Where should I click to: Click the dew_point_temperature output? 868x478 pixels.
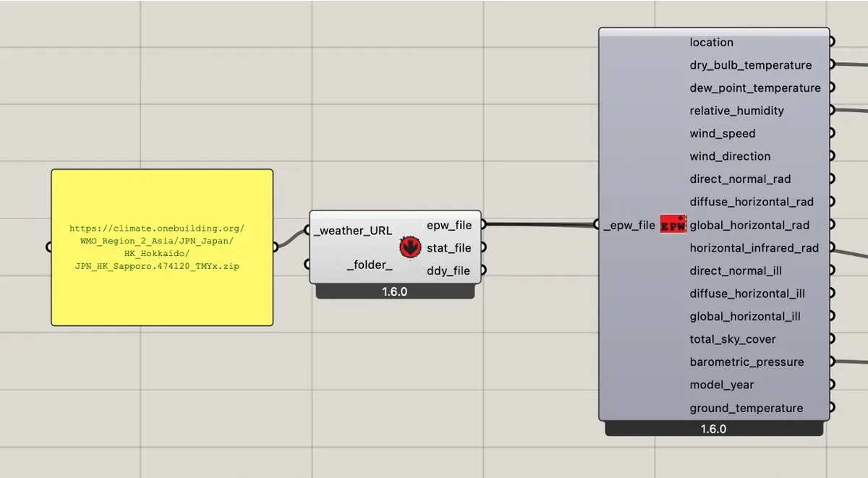[x=755, y=88]
